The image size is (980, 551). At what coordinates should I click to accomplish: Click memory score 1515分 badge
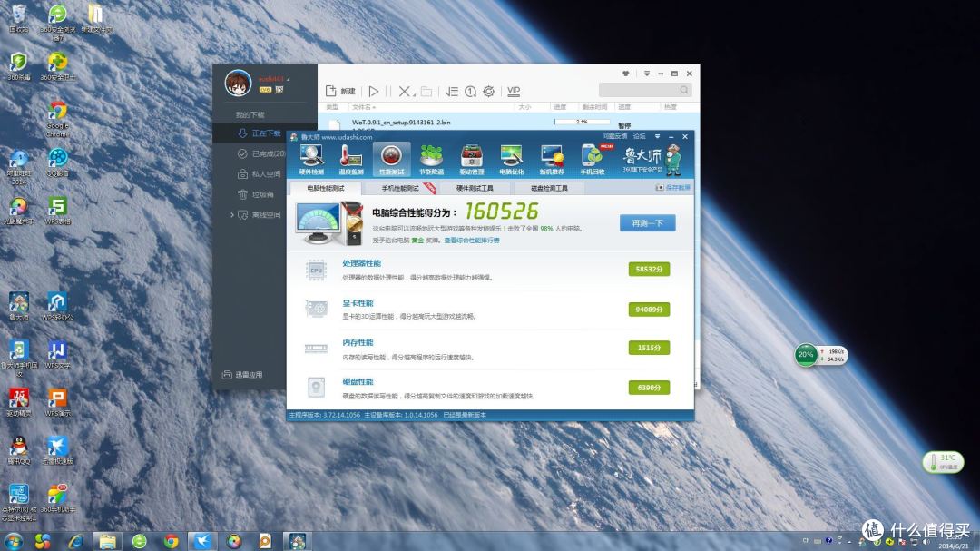point(649,348)
